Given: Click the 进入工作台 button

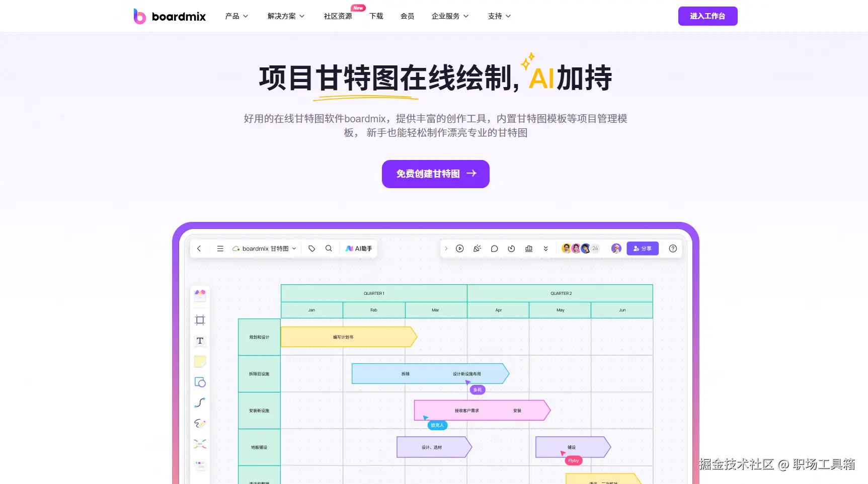Looking at the screenshot, I should tap(707, 16).
